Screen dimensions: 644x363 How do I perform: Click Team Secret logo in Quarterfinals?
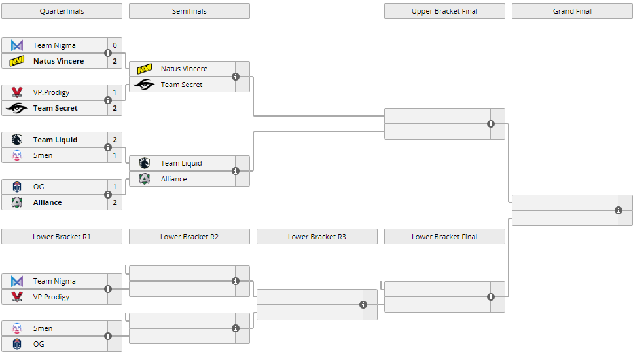[17, 108]
